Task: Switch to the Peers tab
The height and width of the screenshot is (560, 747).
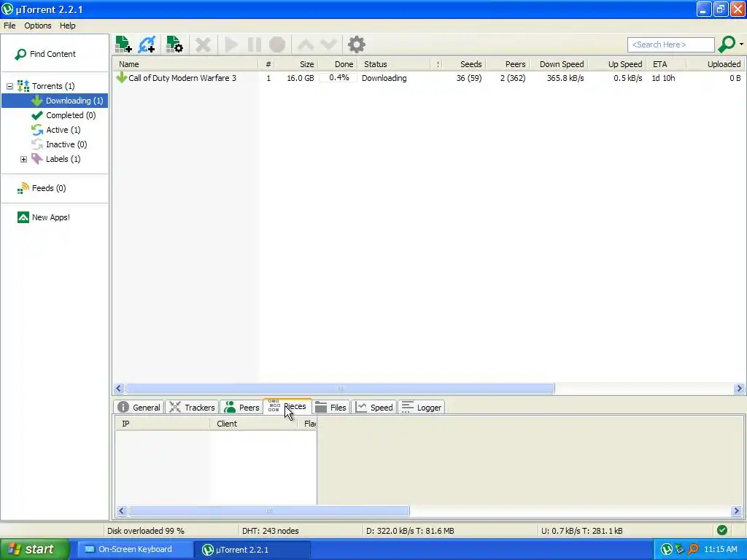Action: 241,408
